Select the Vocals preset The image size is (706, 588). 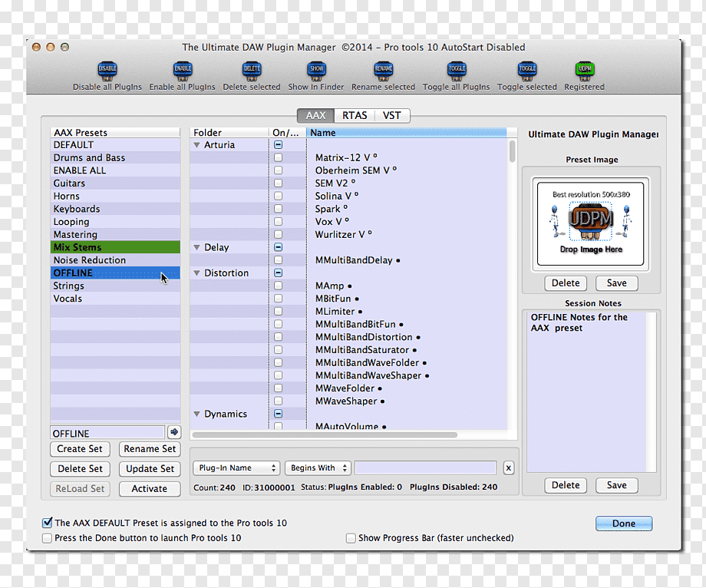(x=115, y=299)
